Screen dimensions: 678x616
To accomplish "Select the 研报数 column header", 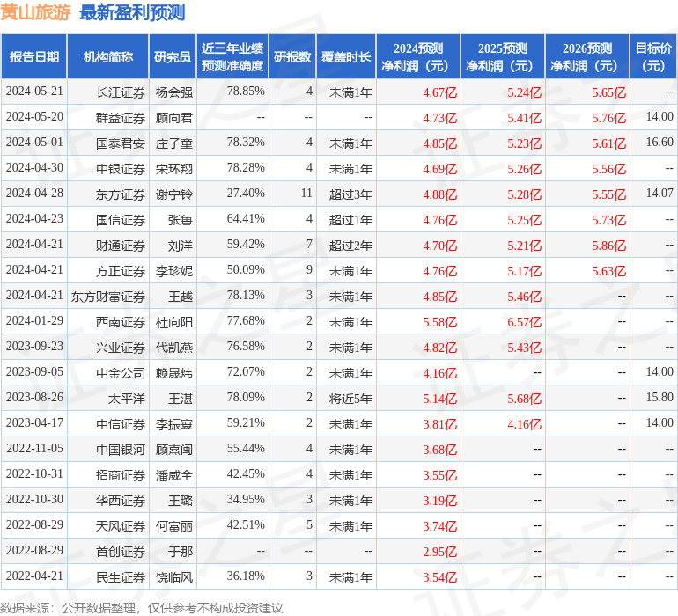I will point(292,56).
